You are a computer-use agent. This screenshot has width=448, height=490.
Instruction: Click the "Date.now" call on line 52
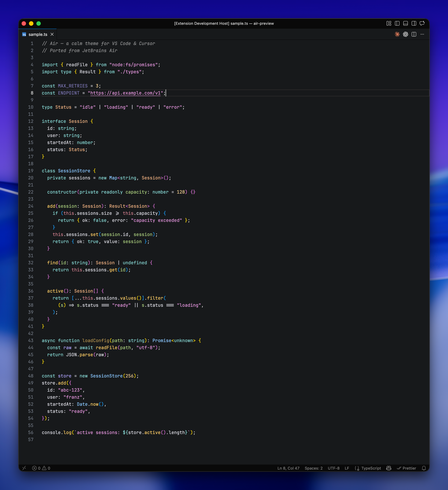coord(88,404)
